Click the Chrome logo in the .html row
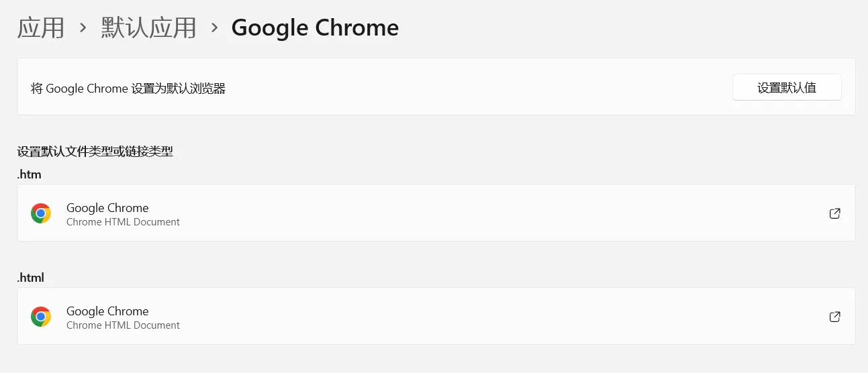 pyautogui.click(x=41, y=317)
